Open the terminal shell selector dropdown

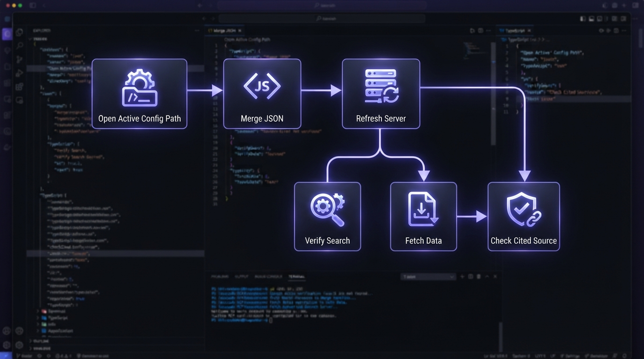click(x=428, y=277)
